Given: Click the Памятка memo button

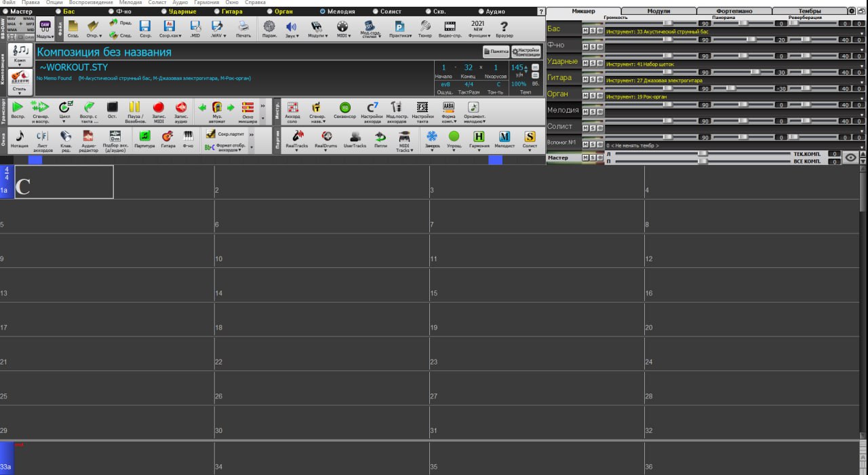Looking at the screenshot, I should click(x=496, y=52).
